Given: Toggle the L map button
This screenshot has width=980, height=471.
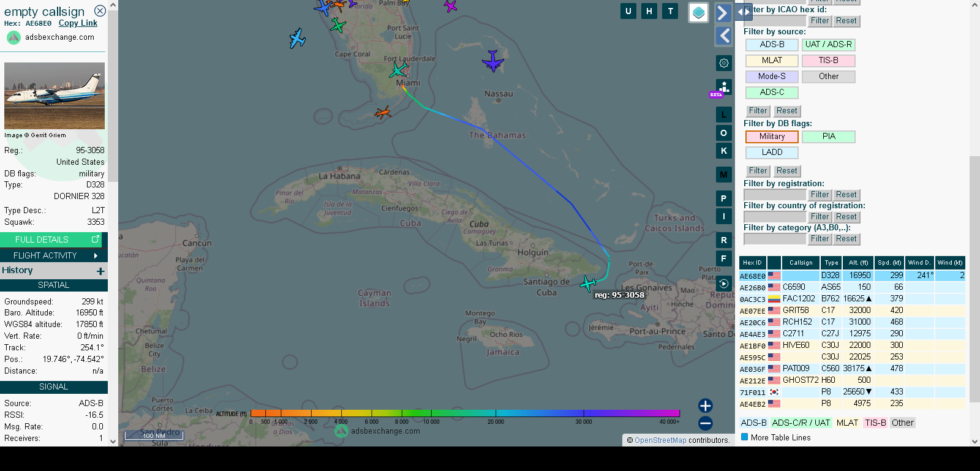Looking at the screenshot, I should 724,115.
